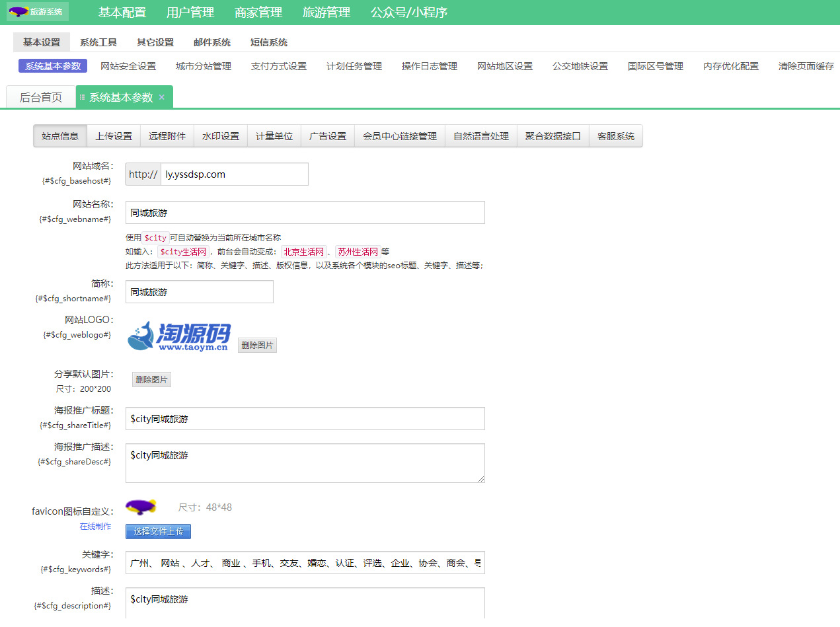Switch to 上传设置 settings tab
This screenshot has height=627, width=840.
114,136
